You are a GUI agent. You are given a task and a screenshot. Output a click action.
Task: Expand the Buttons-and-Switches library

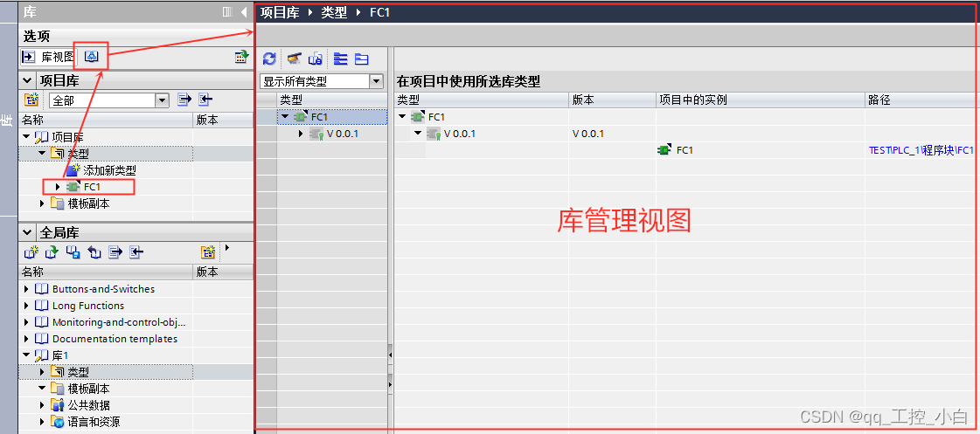pos(26,289)
